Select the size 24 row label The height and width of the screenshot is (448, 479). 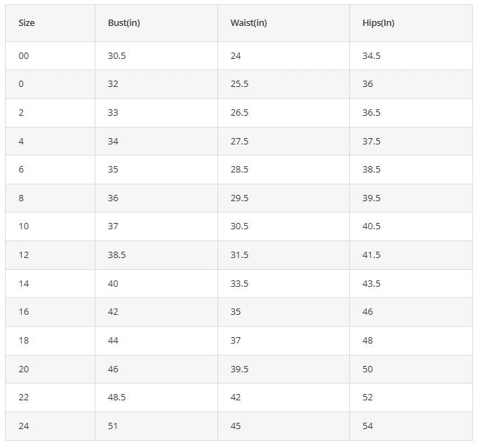click(24, 426)
